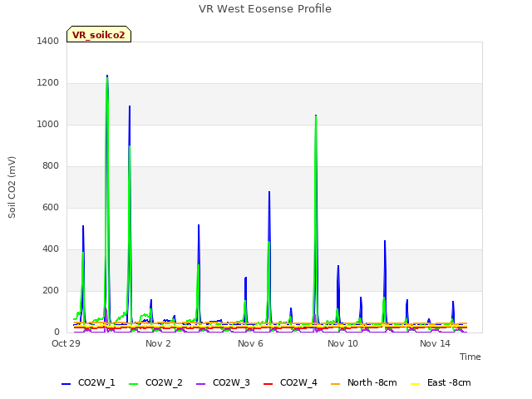532x399 pixels.
Task: Click the green peak near 1050 mV on Nov 8
Action: tap(316, 116)
